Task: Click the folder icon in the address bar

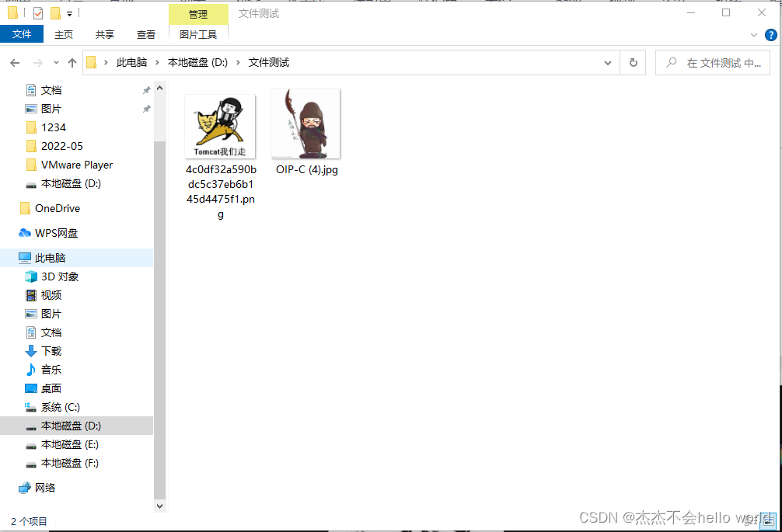Action: pyautogui.click(x=92, y=63)
